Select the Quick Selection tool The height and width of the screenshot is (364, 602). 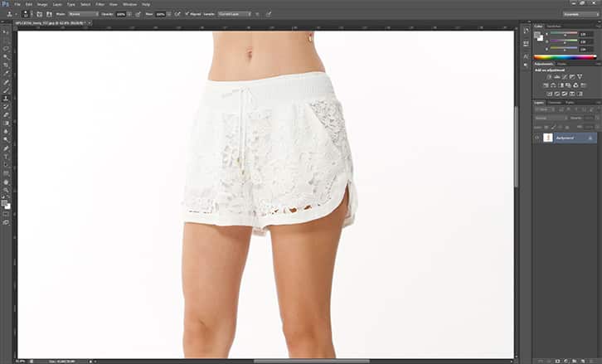pyautogui.click(x=7, y=56)
